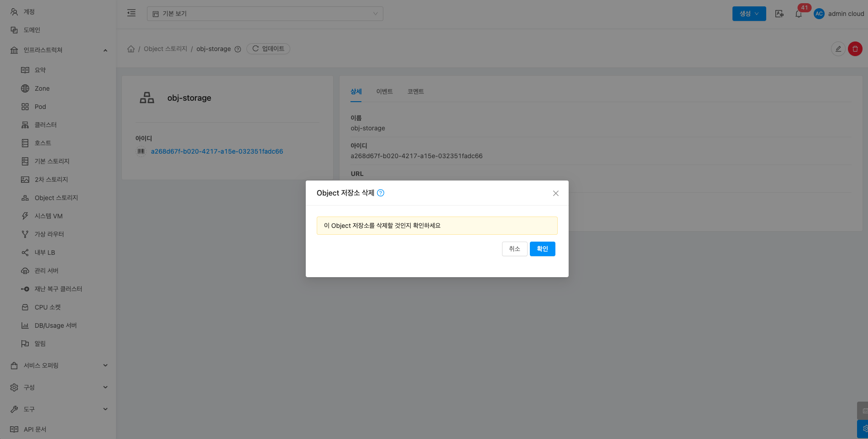The image size is (868, 439).
Task: Open the notifications bell icon
Action: coord(798,14)
